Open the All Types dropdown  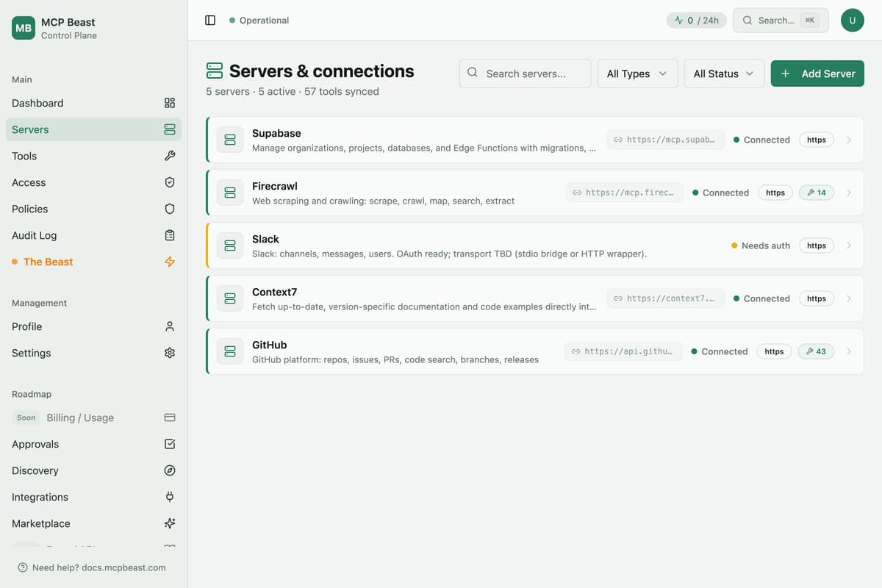coord(637,73)
